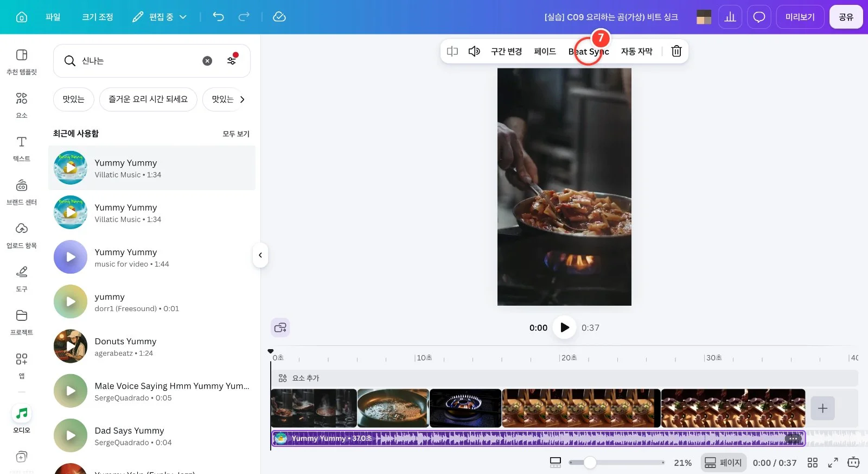This screenshot has height=474, width=868.
Task: Click 자동 자막 auto captions option
Action: (637, 52)
